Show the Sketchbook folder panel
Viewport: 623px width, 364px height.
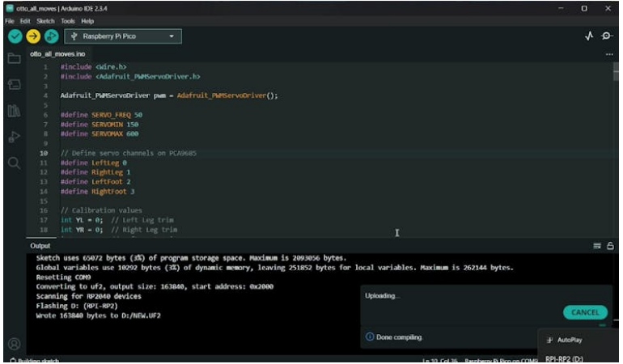[14, 58]
